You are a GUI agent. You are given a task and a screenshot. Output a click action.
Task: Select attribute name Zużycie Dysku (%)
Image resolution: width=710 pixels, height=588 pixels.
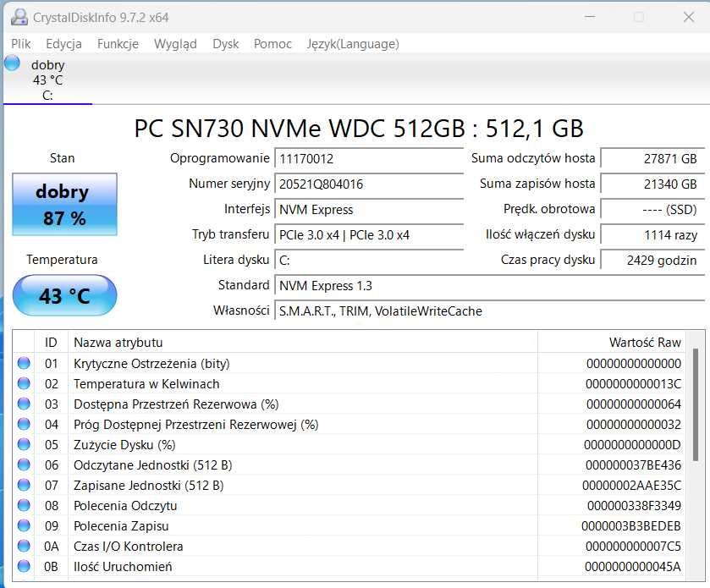pyautogui.click(x=124, y=445)
